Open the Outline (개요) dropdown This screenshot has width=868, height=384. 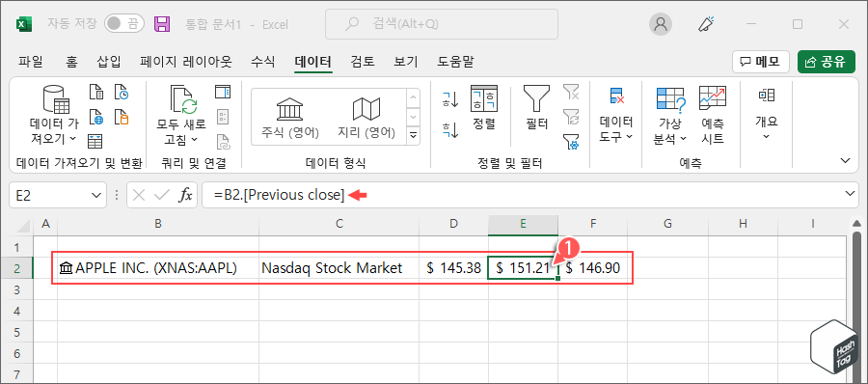pos(767,115)
